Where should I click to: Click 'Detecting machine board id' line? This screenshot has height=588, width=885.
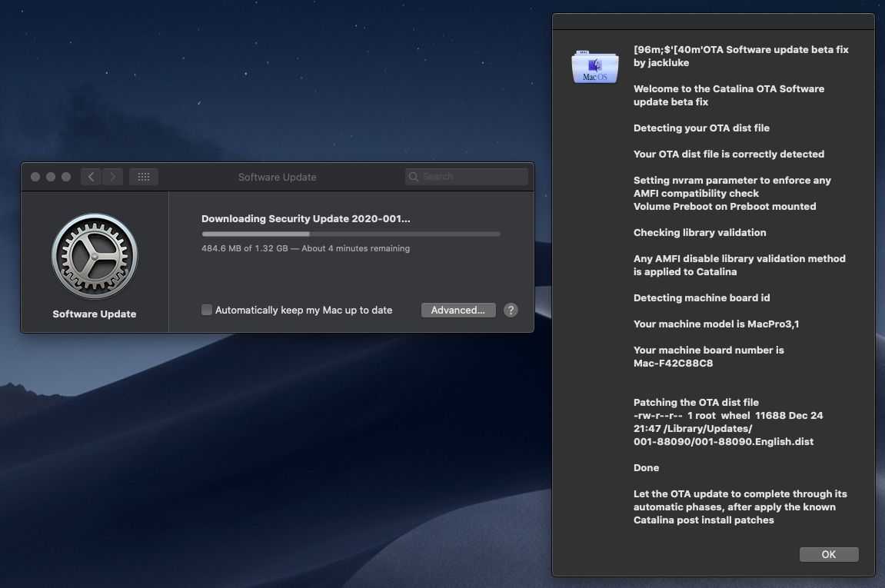701,298
